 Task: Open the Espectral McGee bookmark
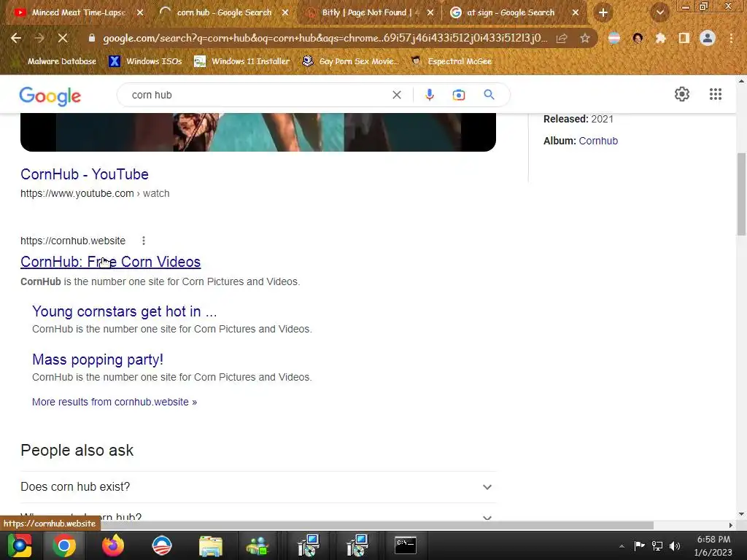point(452,61)
